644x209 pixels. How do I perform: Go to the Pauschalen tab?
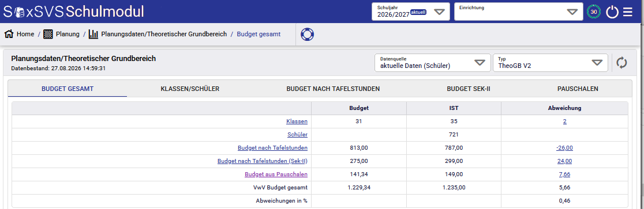(x=578, y=89)
